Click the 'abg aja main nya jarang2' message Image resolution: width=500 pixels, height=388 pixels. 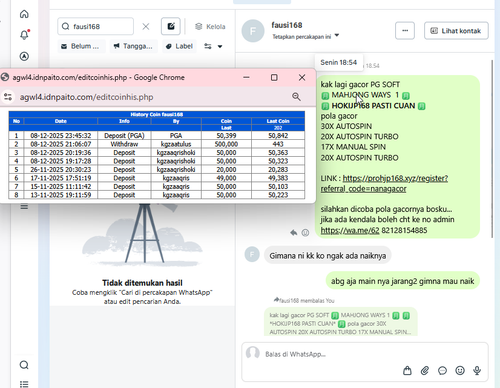[x=402, y=281]
